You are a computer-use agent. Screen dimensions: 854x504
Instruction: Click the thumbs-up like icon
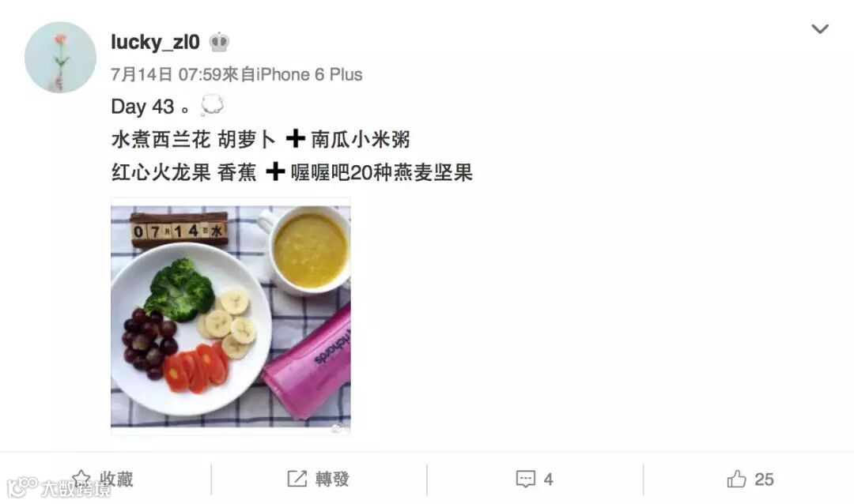tap(736, 479)
